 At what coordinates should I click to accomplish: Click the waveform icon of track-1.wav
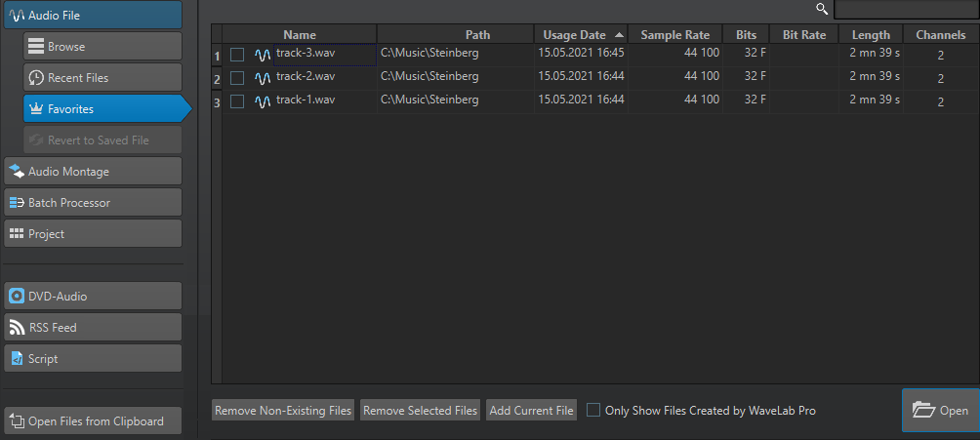tap(263, 101)
